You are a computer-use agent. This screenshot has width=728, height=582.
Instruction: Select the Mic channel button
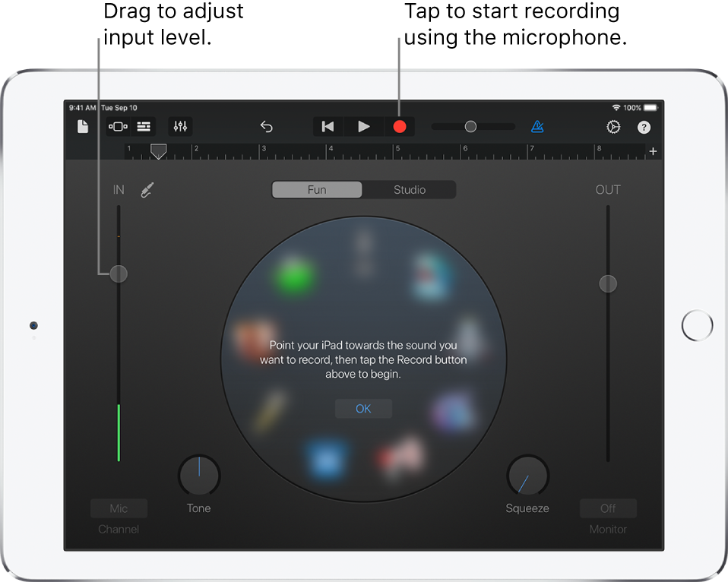pyautogui.click(x=119, y=508)
